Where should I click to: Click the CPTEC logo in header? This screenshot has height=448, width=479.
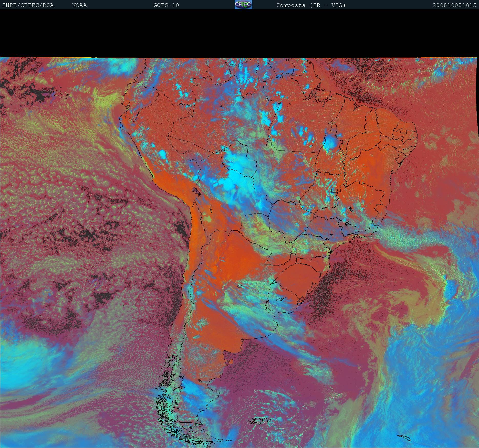[x=243, y=5]
